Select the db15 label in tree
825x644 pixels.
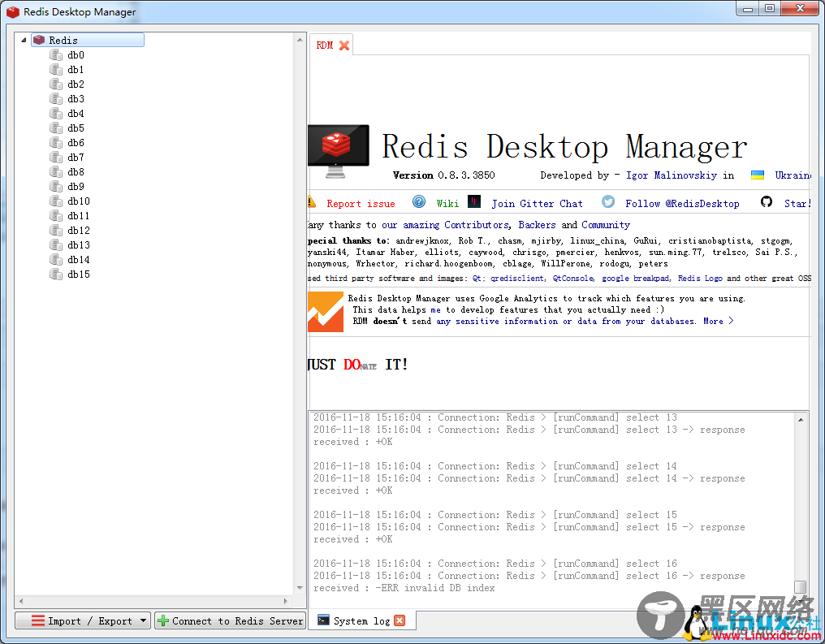[x=79, y=274]
